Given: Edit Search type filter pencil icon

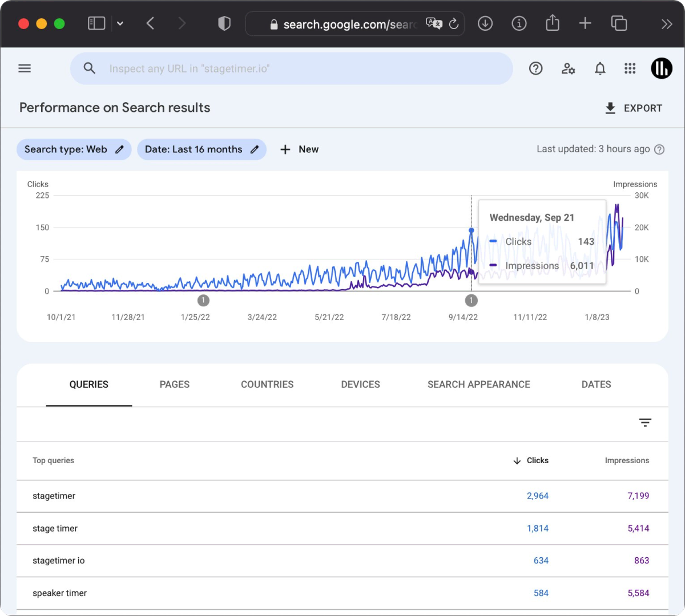Looking at the screenshot, I should [x=119, y=149].
